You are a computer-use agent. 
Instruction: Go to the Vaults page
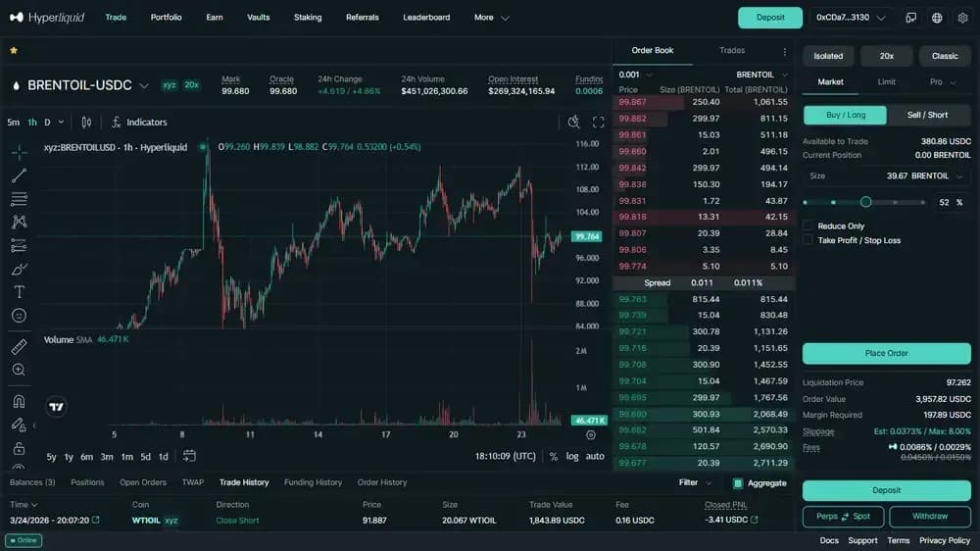(x=258, y=18)
